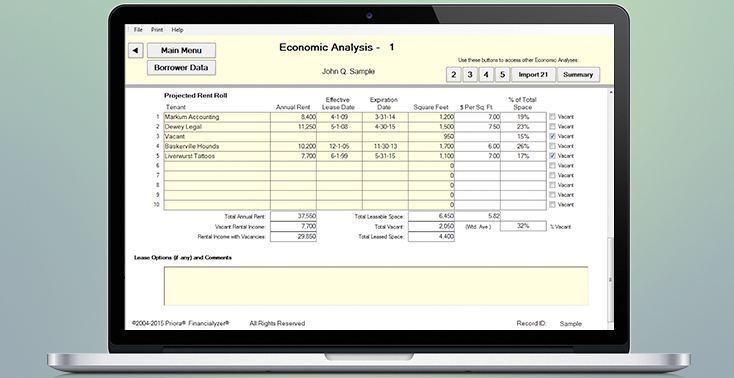Check the Vacant checkbox in row 8
The image size is (734, 378).
[x=552, y=185]
